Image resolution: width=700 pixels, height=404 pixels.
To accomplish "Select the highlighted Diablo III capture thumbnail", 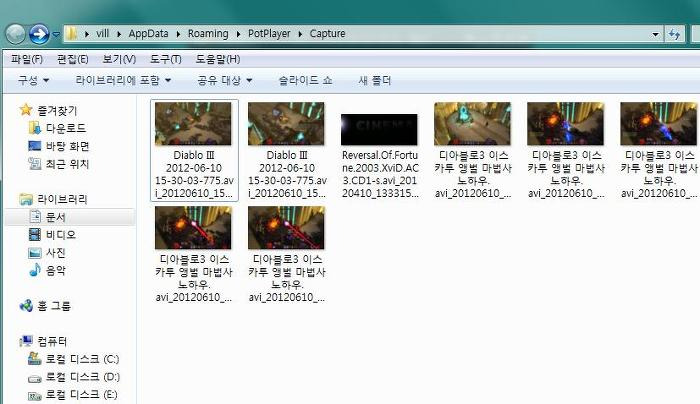I will 193,124.
